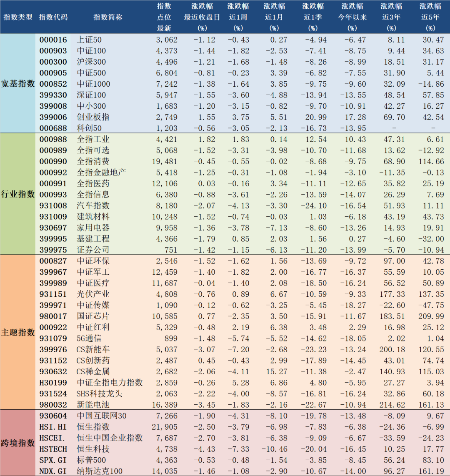Click index name 中证1000
This screenshot has height=476, width=450.
93,84
